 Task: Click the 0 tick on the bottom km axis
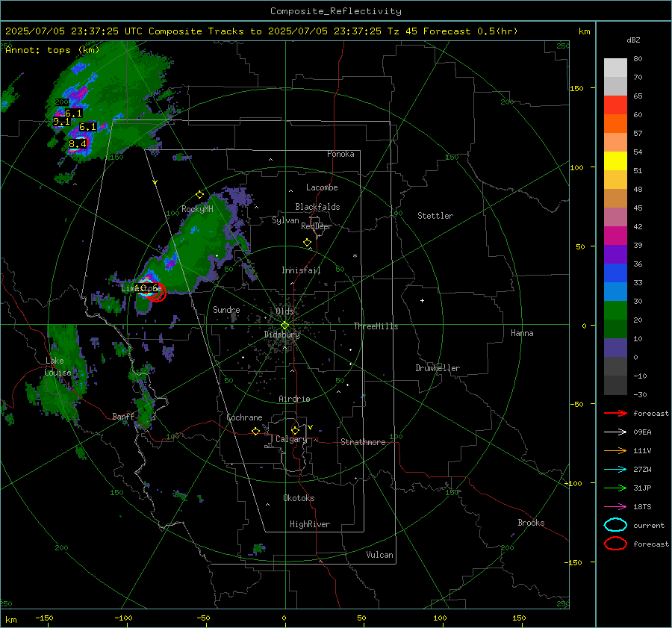tap(284, 618)
